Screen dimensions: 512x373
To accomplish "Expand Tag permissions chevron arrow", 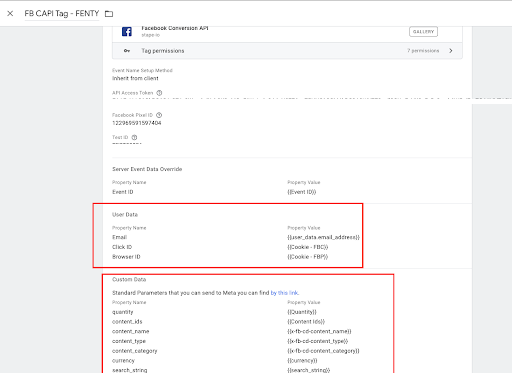I will coord(451,51).
